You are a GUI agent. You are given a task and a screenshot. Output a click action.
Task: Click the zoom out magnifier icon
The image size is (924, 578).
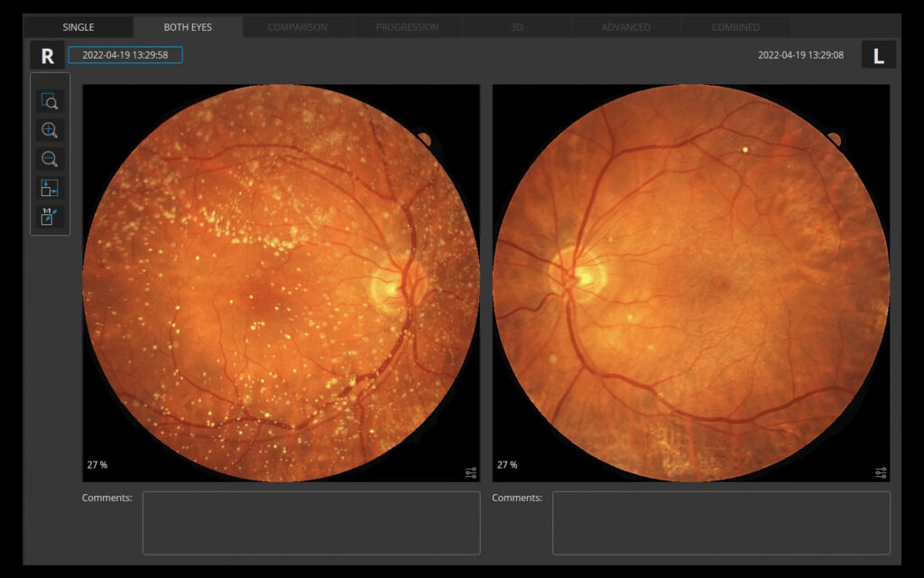coord(50,159)
